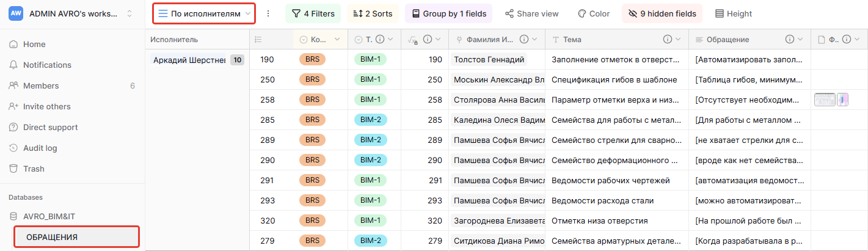Open the Home page icon
The height and width of the screenshot is (251, 868).
point(13,45)
